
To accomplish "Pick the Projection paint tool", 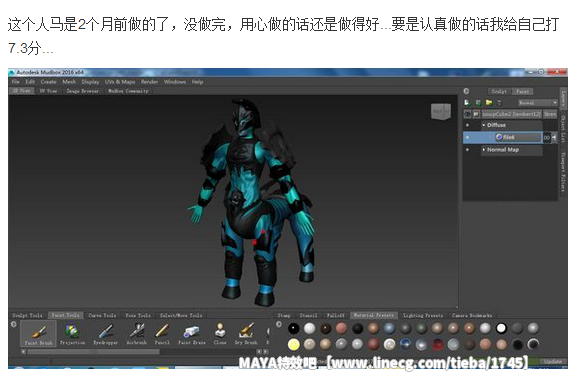I will (x=72, y=334).
